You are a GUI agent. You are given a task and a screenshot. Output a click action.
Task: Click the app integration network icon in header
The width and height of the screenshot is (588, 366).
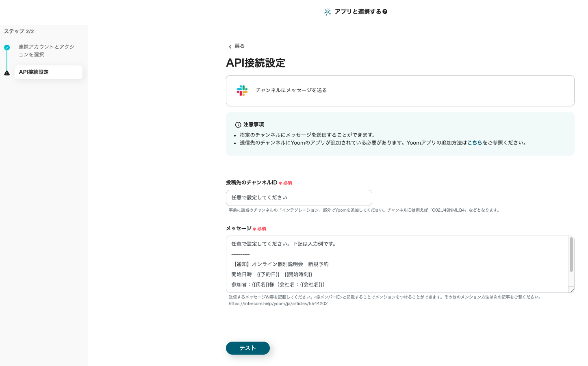click(x=327, y=12)
